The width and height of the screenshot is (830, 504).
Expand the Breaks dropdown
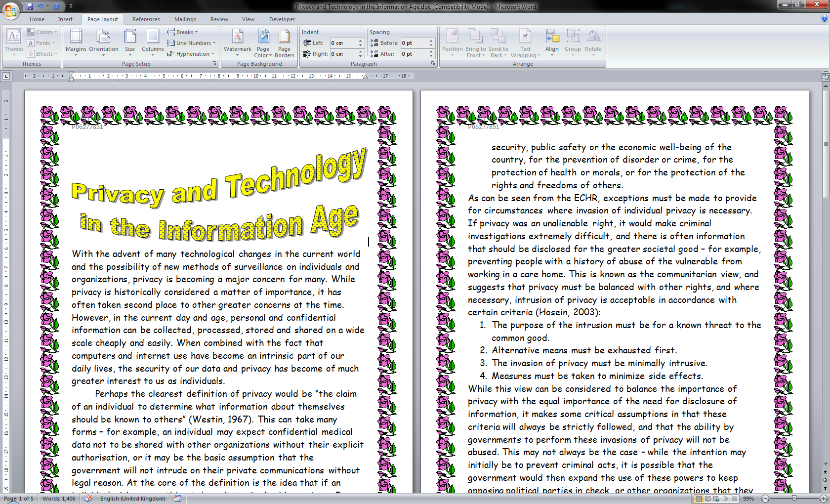[x=184, y=32]
